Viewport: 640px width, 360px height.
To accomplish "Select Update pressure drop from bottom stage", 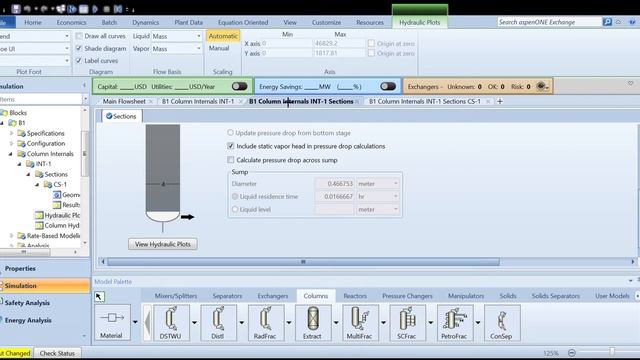I will click(230, 133).
